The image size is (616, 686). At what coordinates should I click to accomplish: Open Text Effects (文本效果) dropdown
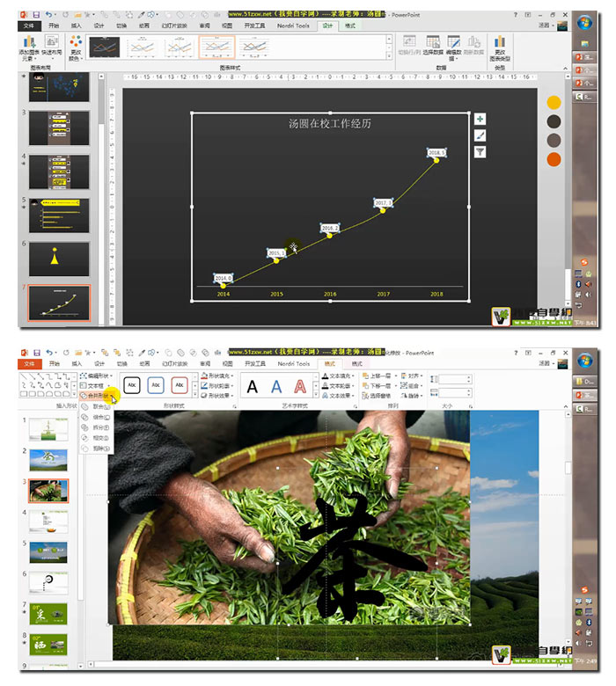click(338, 396)
